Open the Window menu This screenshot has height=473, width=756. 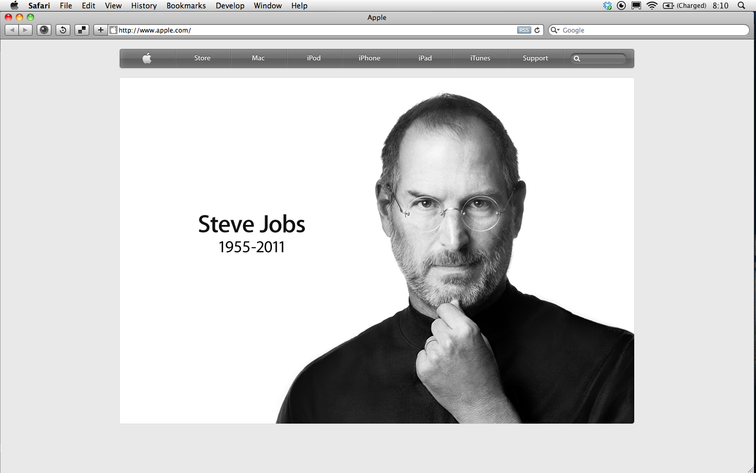268,6
